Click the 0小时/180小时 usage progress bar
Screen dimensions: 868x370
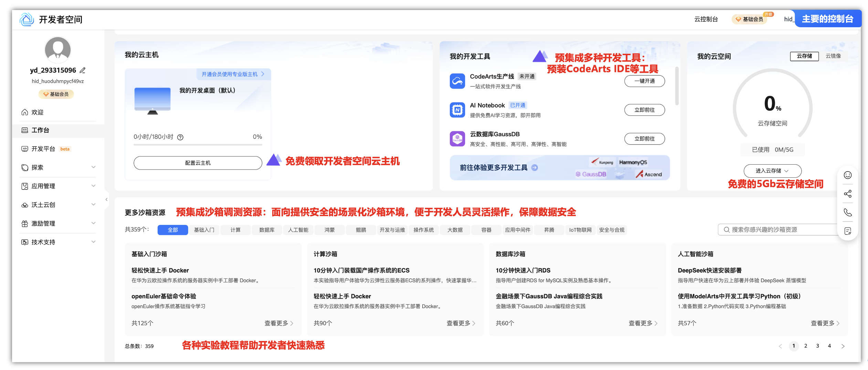point(198,145)
